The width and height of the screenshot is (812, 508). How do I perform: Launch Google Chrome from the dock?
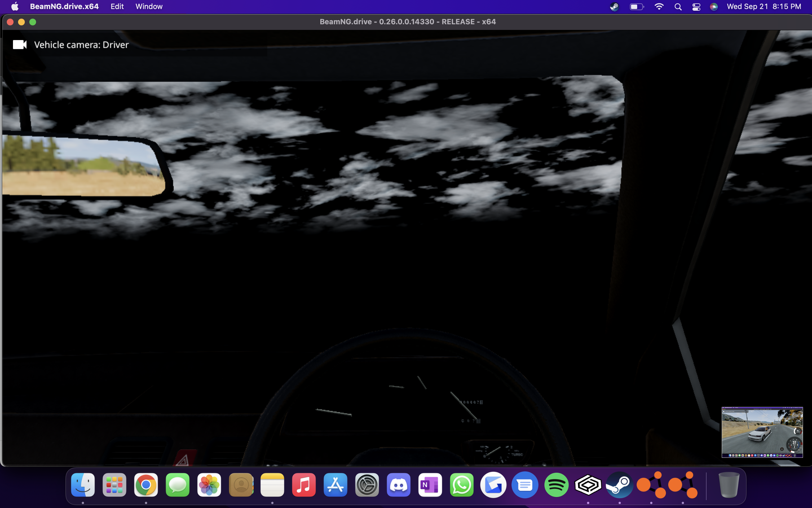pyautogui.click(x=146, y=485)
